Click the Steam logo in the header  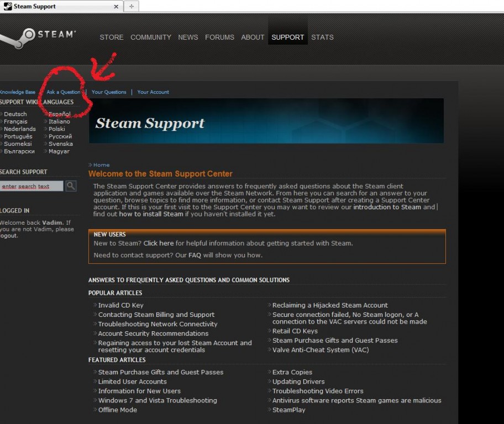pyautogui.click(x=38, y=38)
